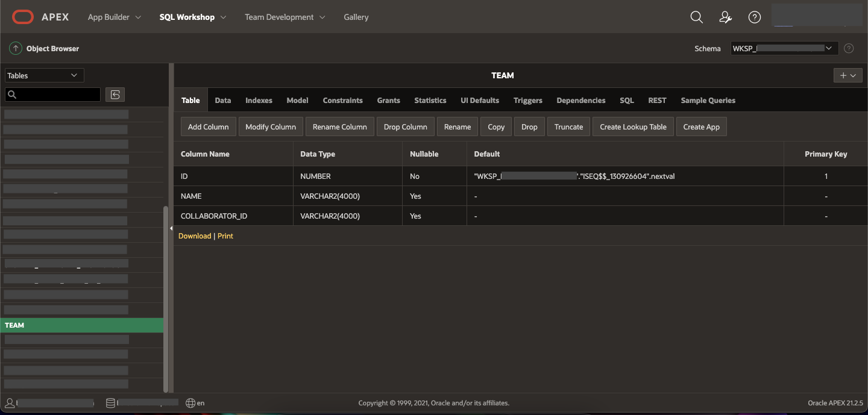Select the TEAM table in list
This screenshot has width=868, height=415.
pos(82,325)
